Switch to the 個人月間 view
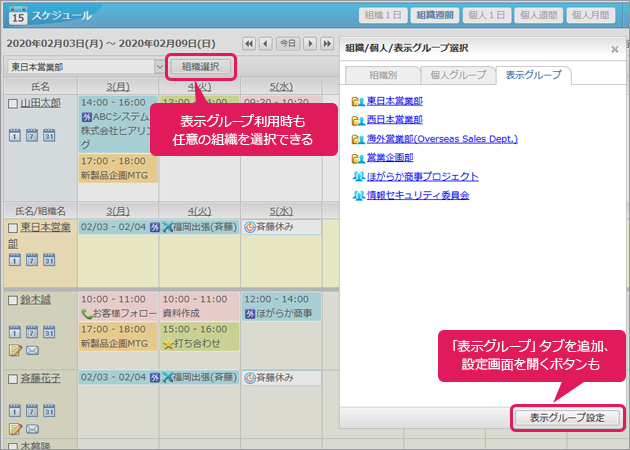Screen dimensions: 630x450 (x=594, y=15)
